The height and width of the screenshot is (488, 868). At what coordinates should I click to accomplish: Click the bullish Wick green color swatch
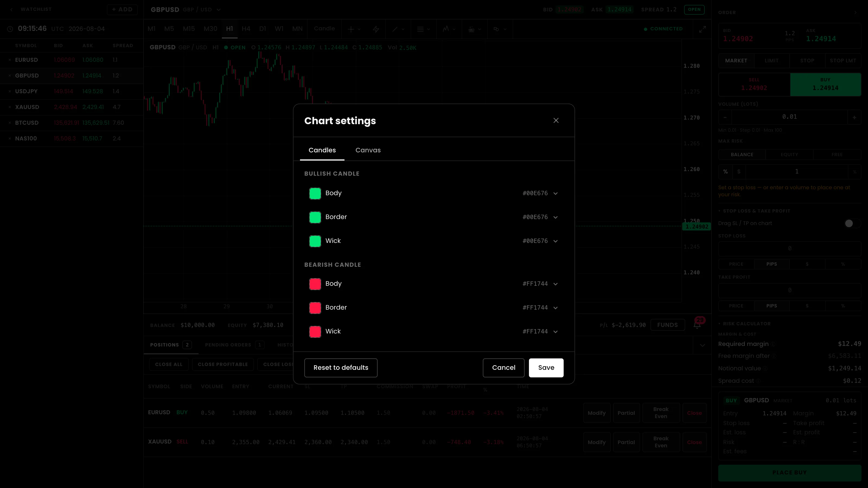coord(315,241)
